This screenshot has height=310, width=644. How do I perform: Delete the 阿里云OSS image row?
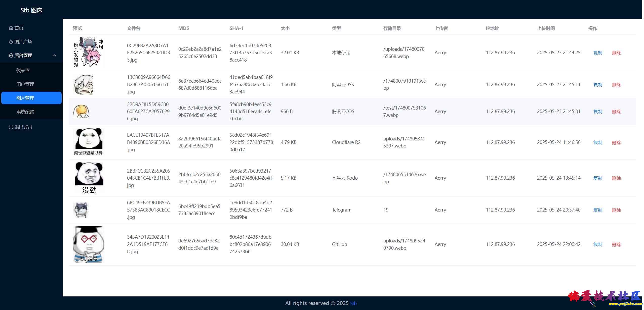point(616,85)
